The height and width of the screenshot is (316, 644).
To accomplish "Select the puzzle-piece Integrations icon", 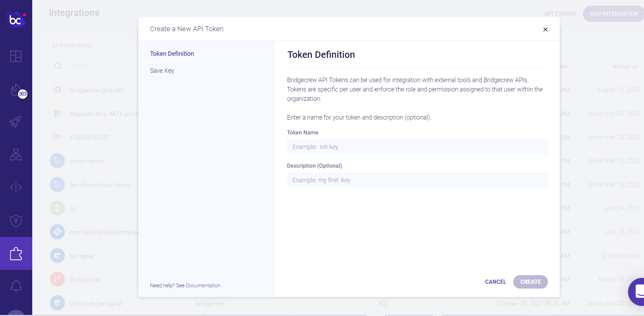I will [x=16, y=254].
